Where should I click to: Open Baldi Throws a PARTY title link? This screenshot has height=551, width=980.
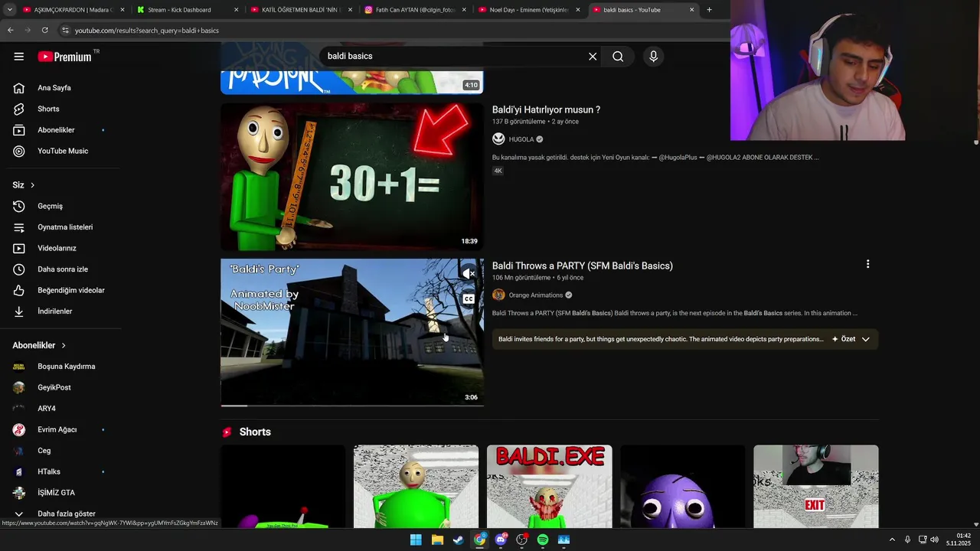583,266
